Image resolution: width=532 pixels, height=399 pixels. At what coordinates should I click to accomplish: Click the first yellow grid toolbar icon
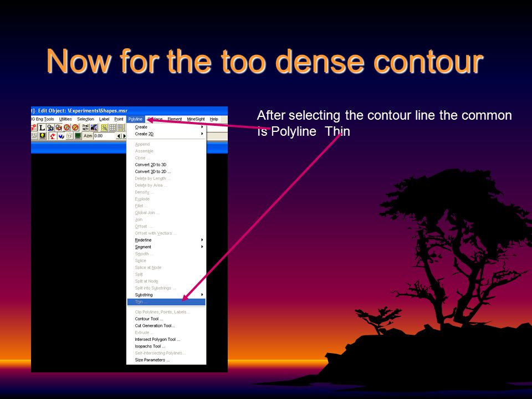point(104,127)
